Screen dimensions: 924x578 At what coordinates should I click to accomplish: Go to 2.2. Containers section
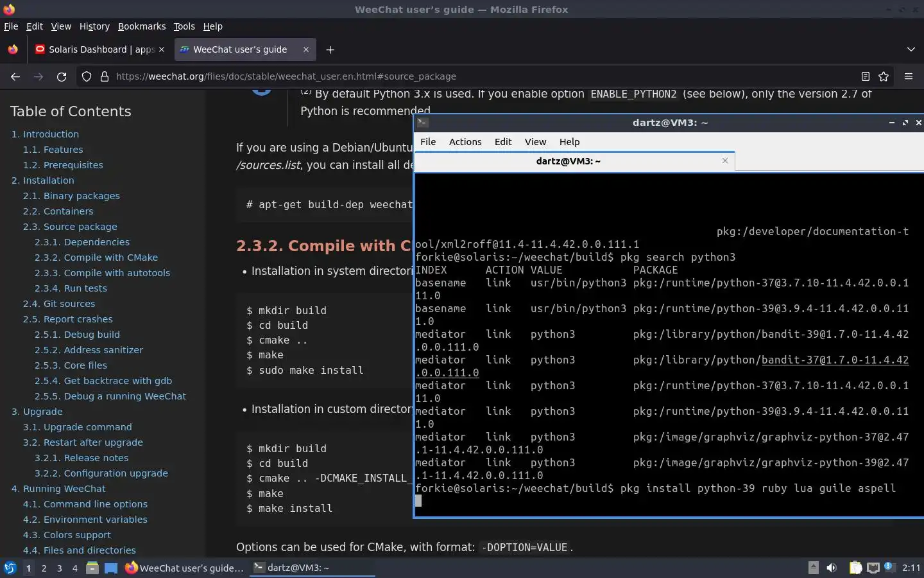coord(58,211)
